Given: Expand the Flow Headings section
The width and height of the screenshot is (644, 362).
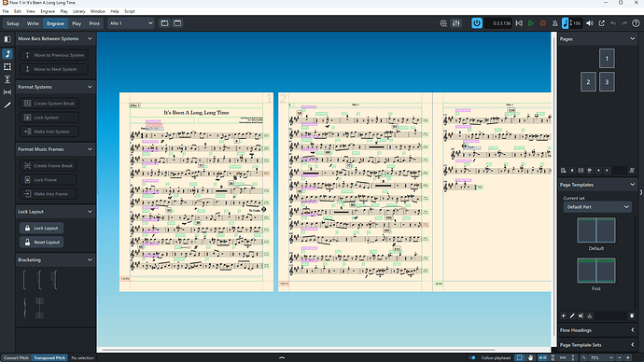Looking at the screenshot, I should click(x=633, y=330).
